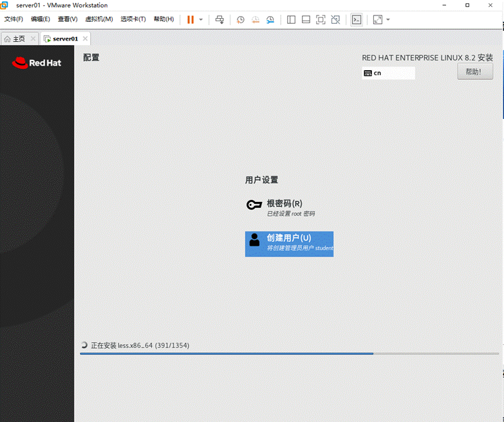Revert to snapshot icon
This screenshot has width=504, height=422.
pos(255,19)
